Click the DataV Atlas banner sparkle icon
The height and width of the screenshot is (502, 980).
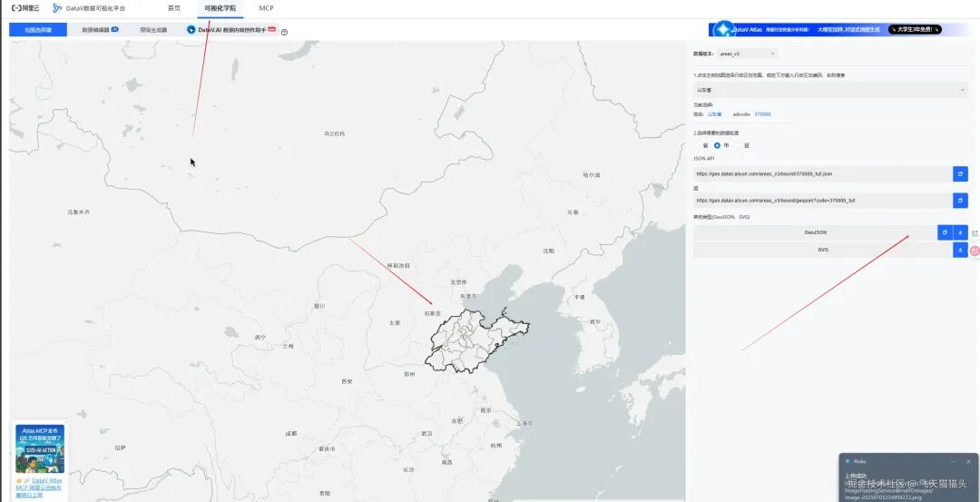click(x=724, y=29)
